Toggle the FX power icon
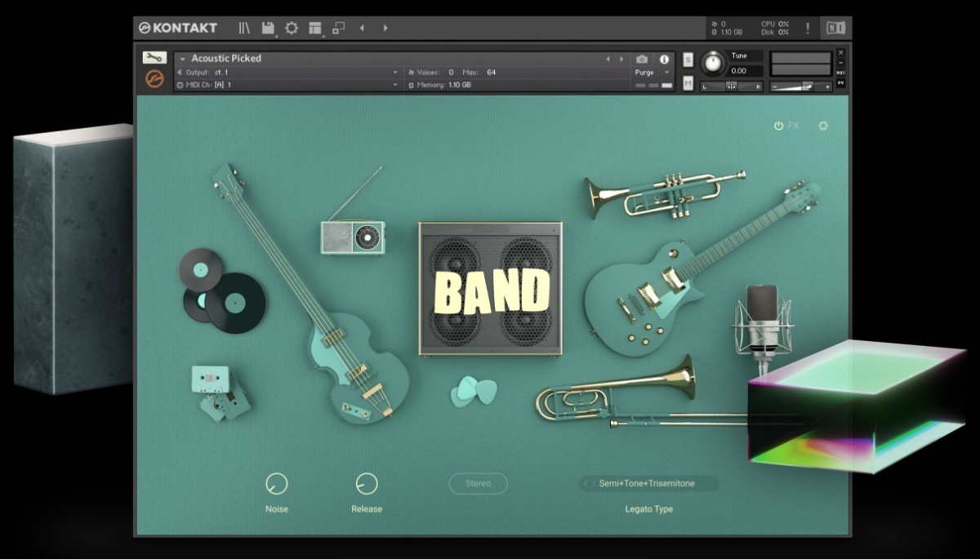 coord(778,126)
